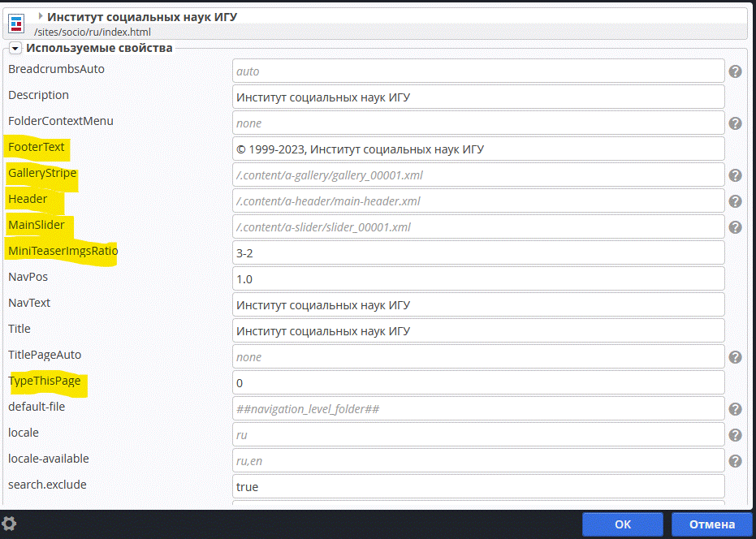This screenshot has height=539, width=756.
Task: Open help for GalleryStripe property
Action: pyautogui.click(x=735, y=175)
